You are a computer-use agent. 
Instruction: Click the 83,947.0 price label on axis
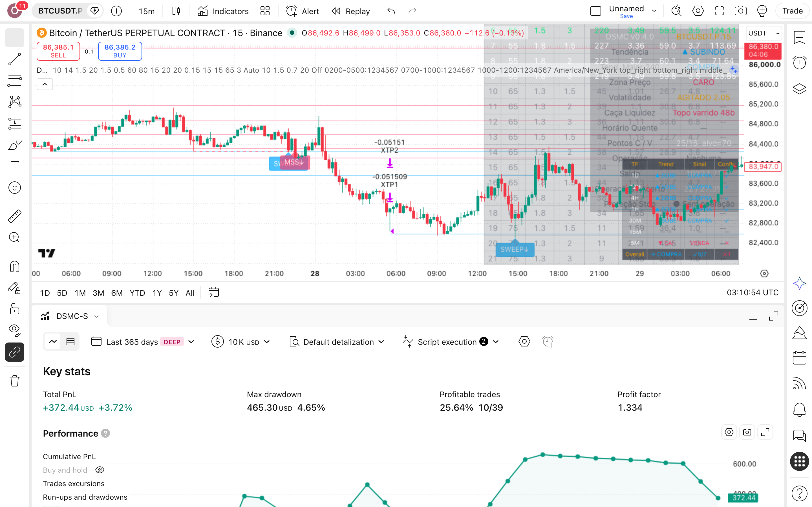763,167
